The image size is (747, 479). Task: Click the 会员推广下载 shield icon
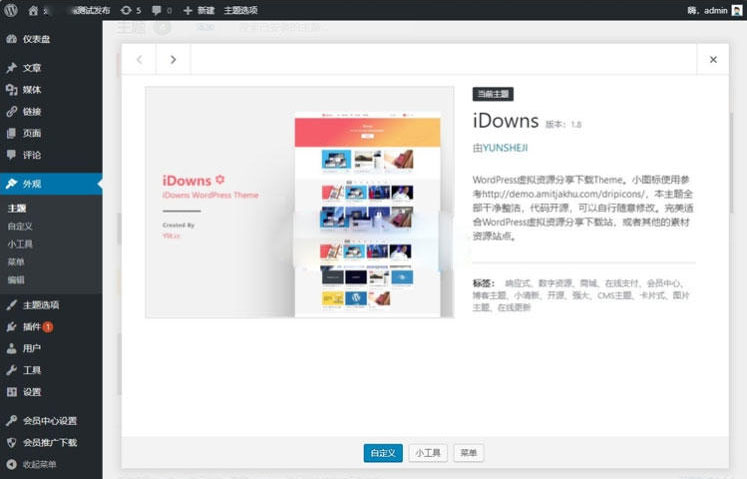(x=12, y=442)
